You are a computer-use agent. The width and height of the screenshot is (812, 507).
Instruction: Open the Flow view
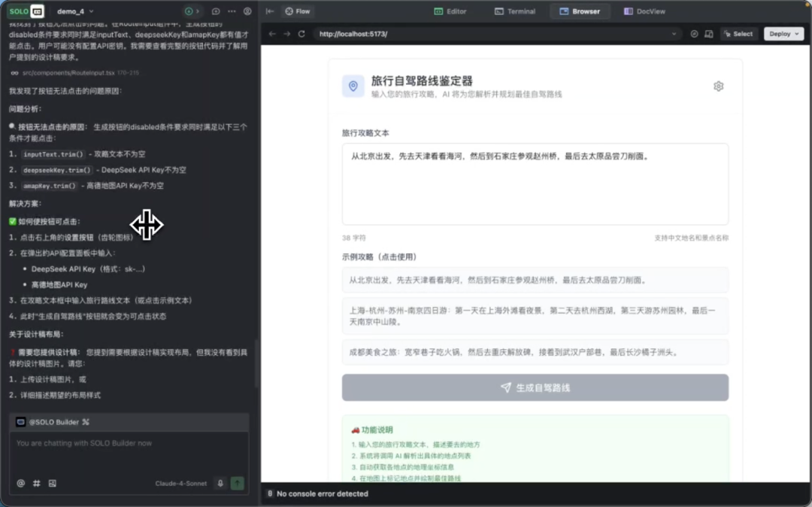pos(298,11)
